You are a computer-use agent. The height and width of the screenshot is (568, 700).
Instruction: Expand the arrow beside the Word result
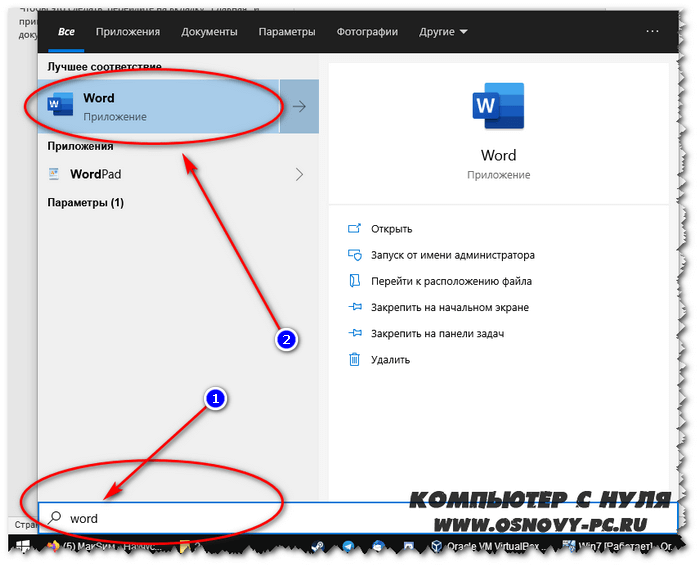coord(298,107)
